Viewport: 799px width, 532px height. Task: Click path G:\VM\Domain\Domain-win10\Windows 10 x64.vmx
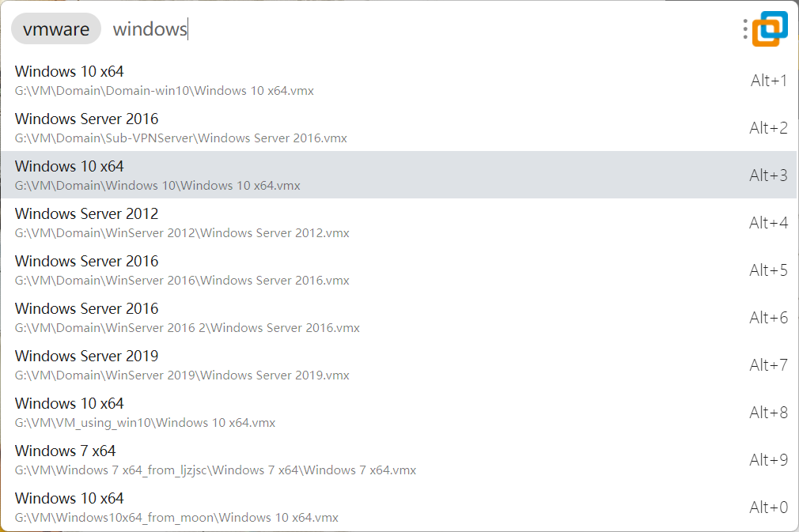click(x=164, y=91)
